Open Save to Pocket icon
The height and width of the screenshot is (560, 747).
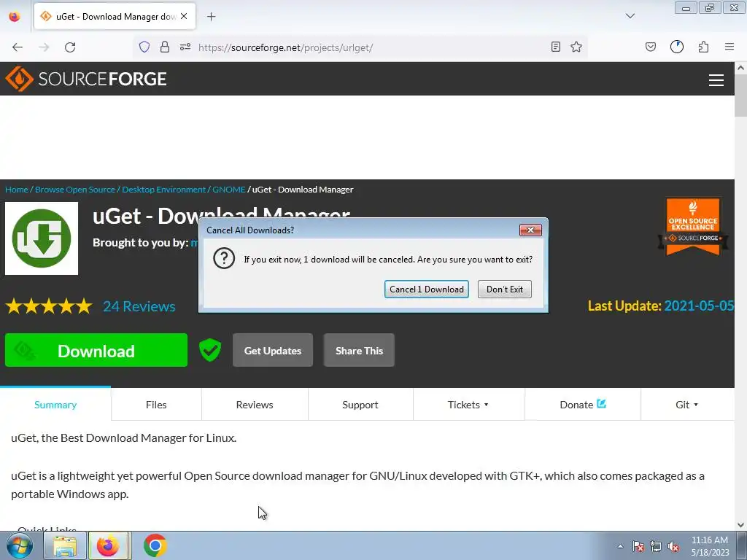click(651, 47)
